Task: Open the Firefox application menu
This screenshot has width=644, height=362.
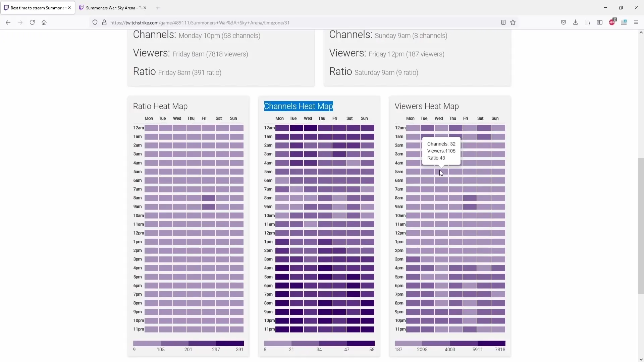Action: [x=636, y=22]
